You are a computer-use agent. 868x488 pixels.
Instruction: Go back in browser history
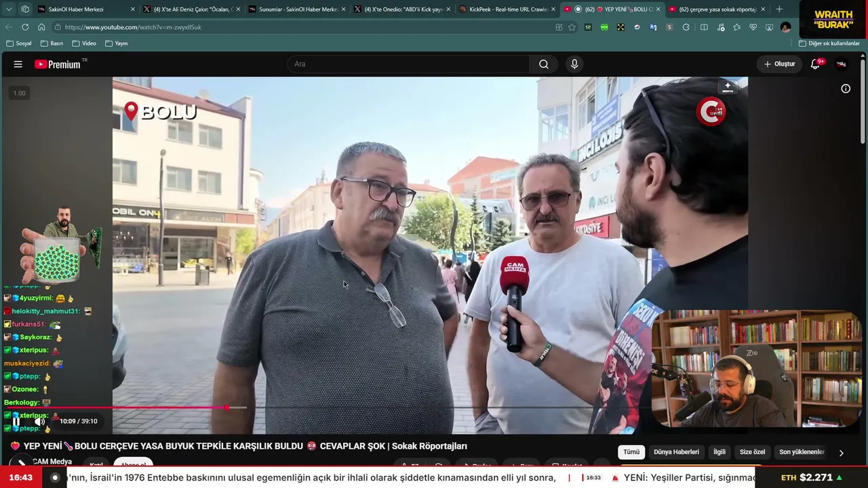[9, 27]
